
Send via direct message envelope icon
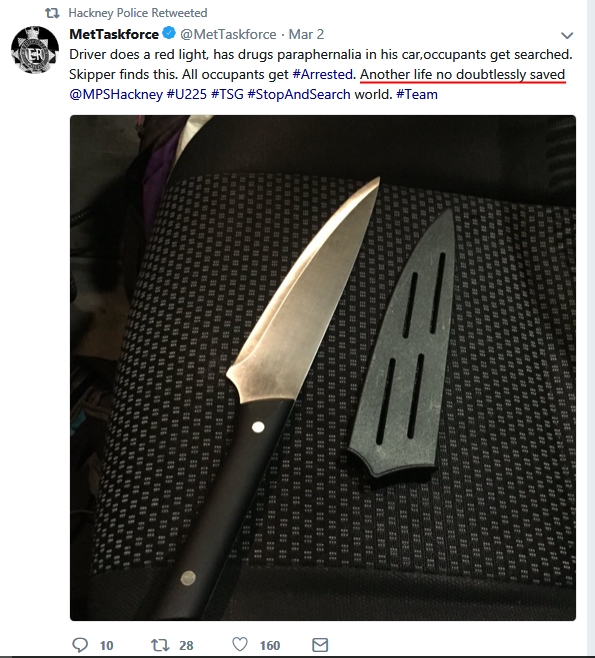(320, 645)
